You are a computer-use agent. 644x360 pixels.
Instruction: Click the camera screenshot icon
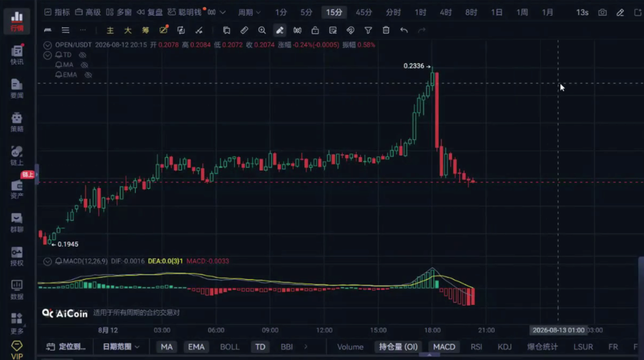(x=602, y=12)
